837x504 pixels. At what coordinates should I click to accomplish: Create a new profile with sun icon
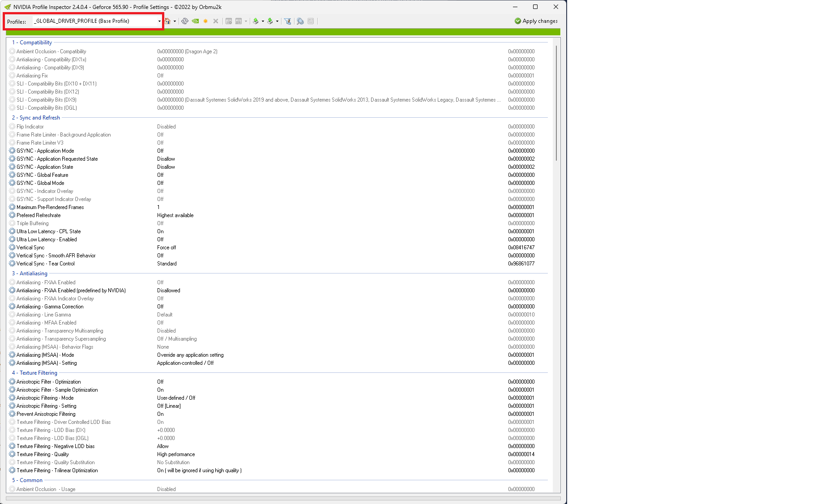205,21
